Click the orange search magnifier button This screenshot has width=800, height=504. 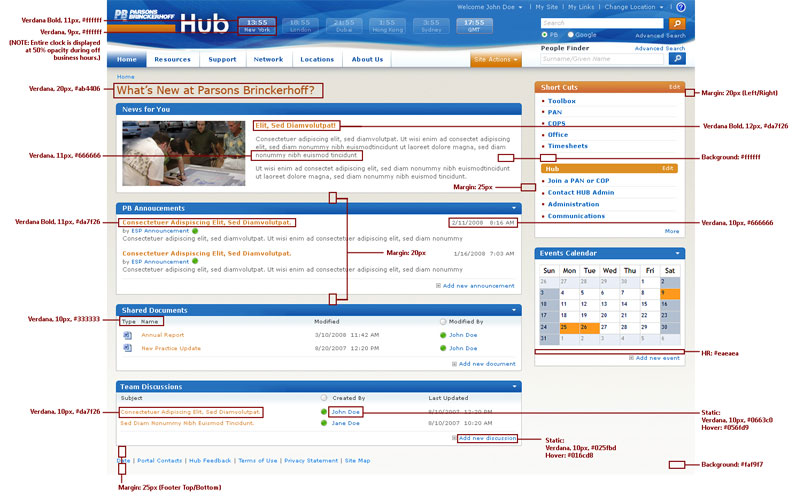677,22
